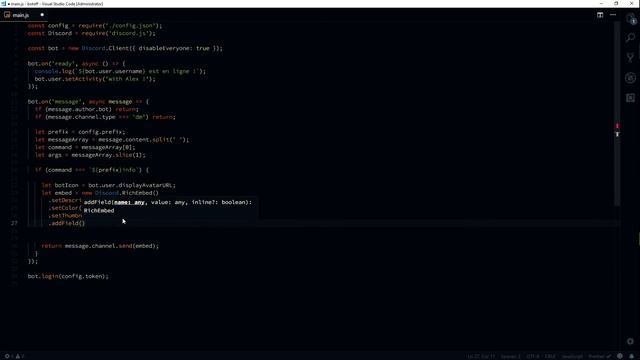Click the 'if (command ===' condition line

tap(92, 170)
